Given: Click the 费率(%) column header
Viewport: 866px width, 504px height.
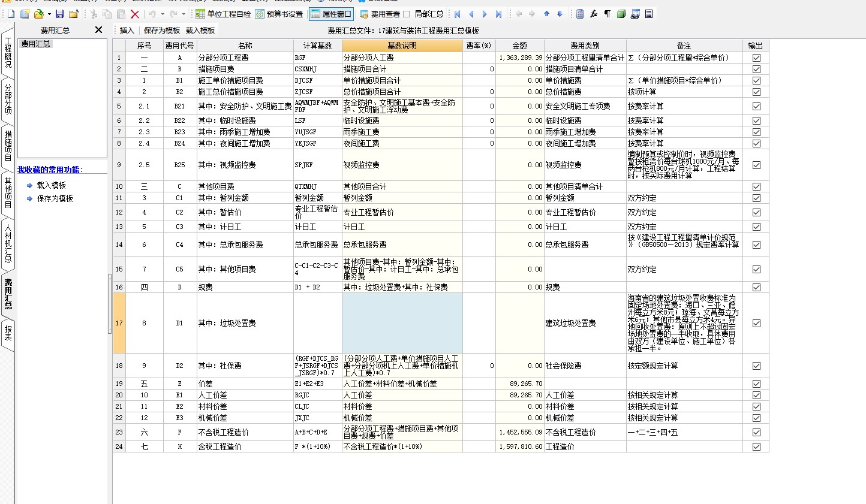Looking at the screenshot, I should click(479, 46).
